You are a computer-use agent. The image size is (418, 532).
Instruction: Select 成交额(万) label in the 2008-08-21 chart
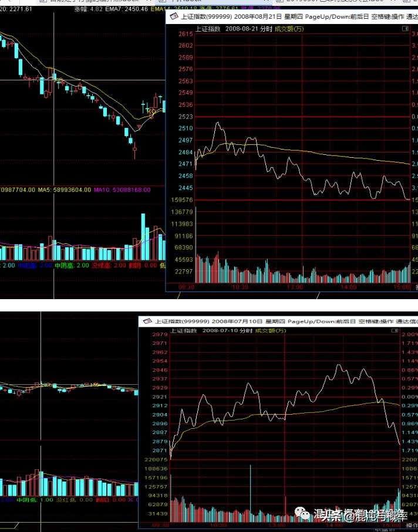tap(289, 29)
